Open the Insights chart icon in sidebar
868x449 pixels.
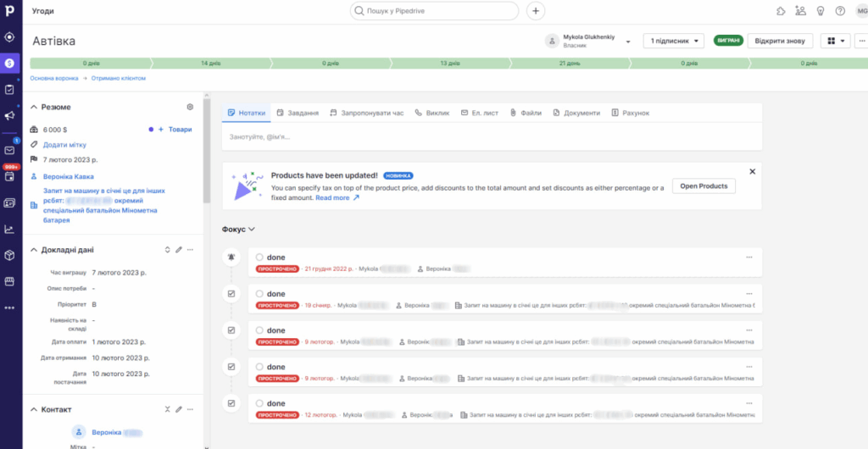tap(10, 229)
